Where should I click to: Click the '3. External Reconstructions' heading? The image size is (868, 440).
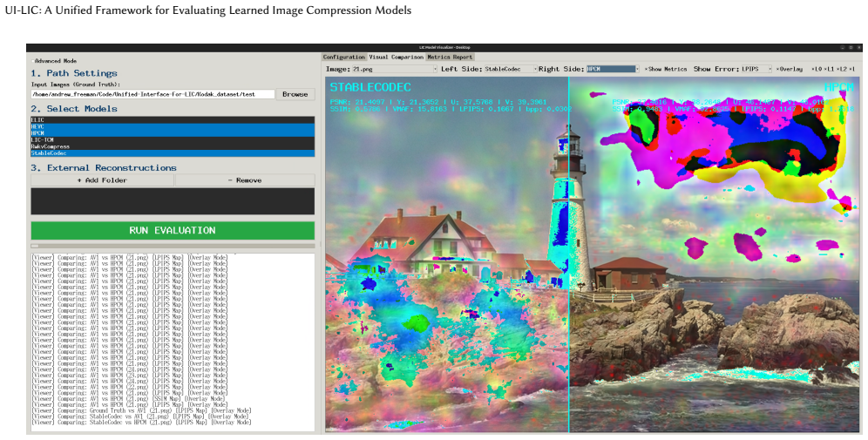[x=104, y=167]
